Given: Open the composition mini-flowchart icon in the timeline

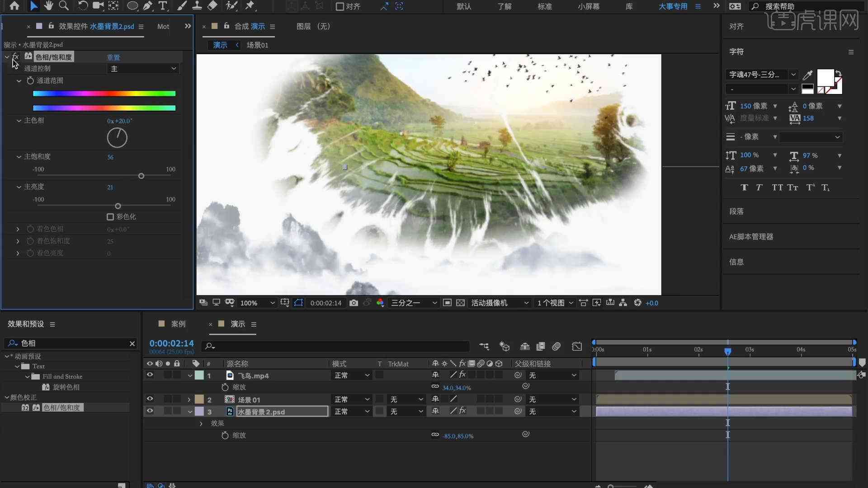Looking at the screenshot, I should [x=484, y=346].
